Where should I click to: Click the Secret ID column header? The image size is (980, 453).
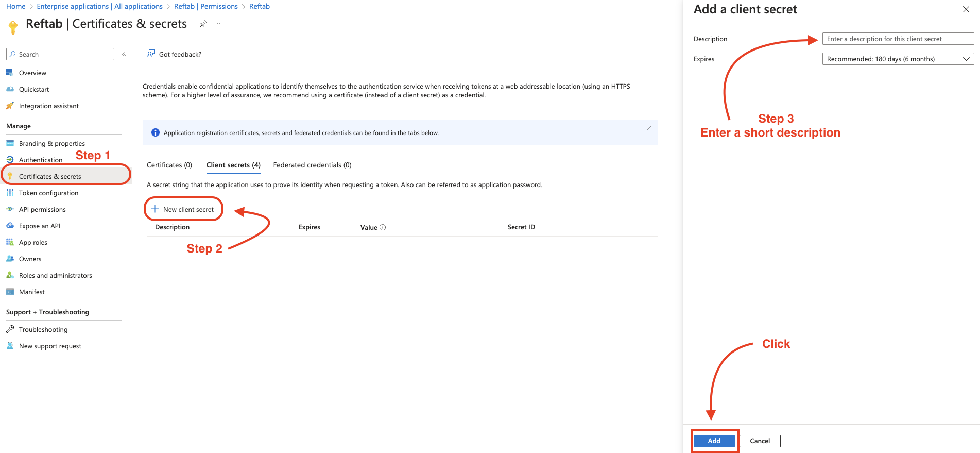(x=521, y=227)
